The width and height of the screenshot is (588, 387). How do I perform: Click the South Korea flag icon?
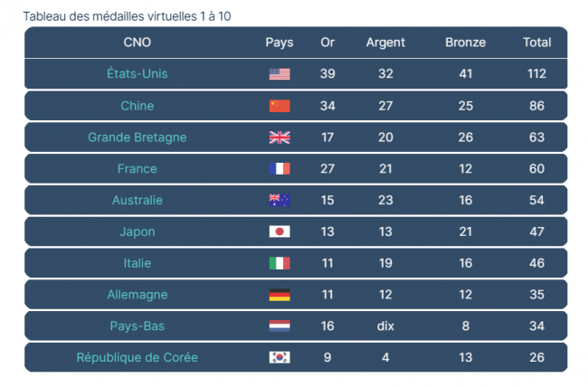tap(280, 357)
